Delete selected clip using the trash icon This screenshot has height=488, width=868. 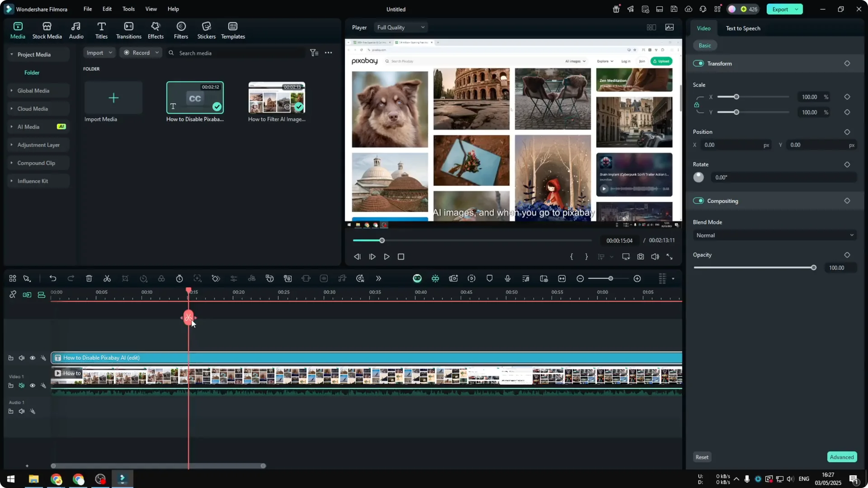89,278
